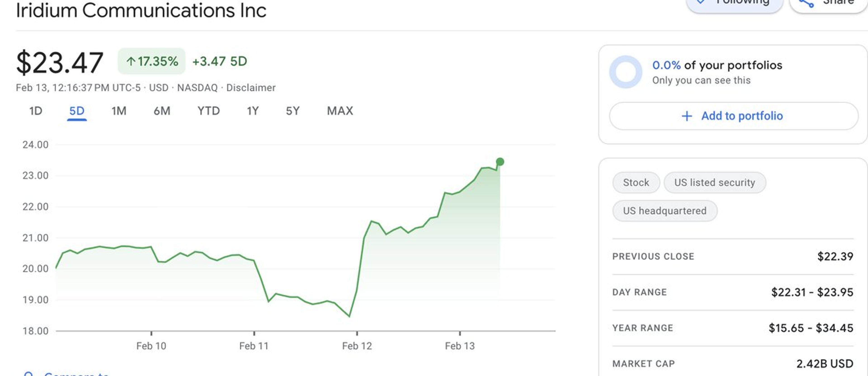
Task: Click the 0.0% of your portfolios link
Action: 717,65
